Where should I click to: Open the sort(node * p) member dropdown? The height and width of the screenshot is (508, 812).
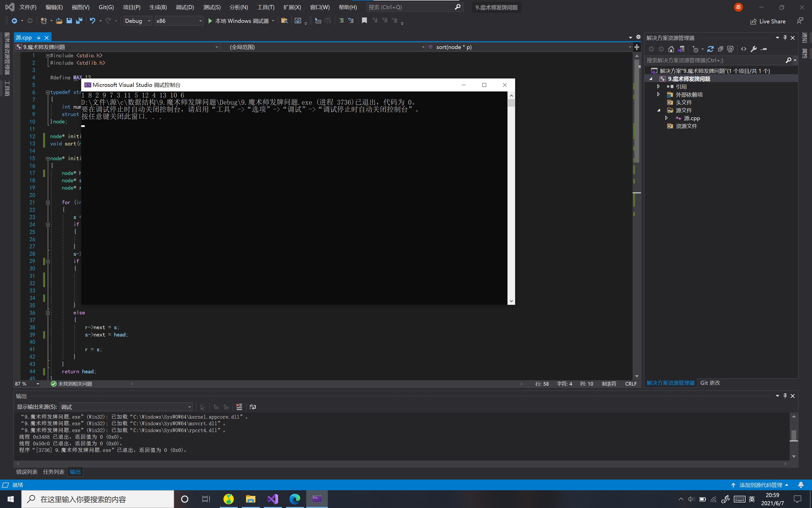tap(530, 47)
